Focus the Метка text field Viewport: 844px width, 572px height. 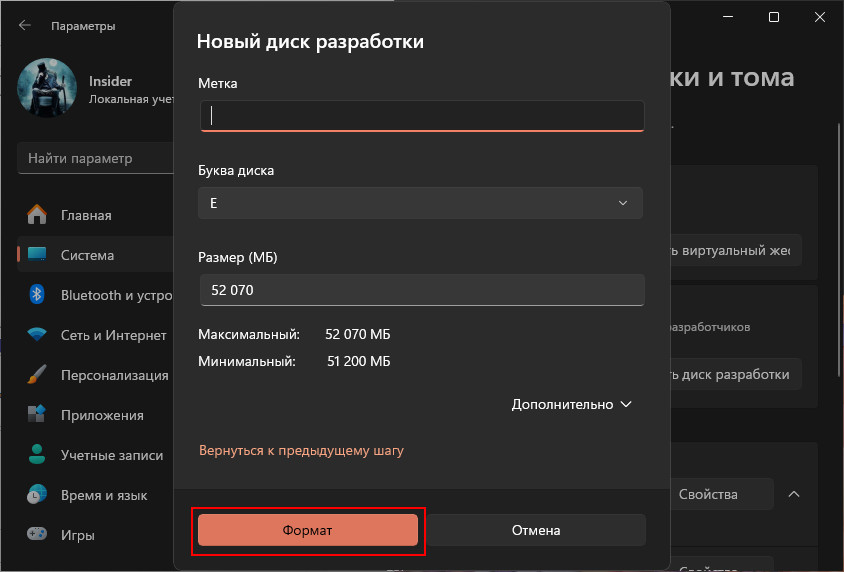pyautogui.click(x=422, y=115)
